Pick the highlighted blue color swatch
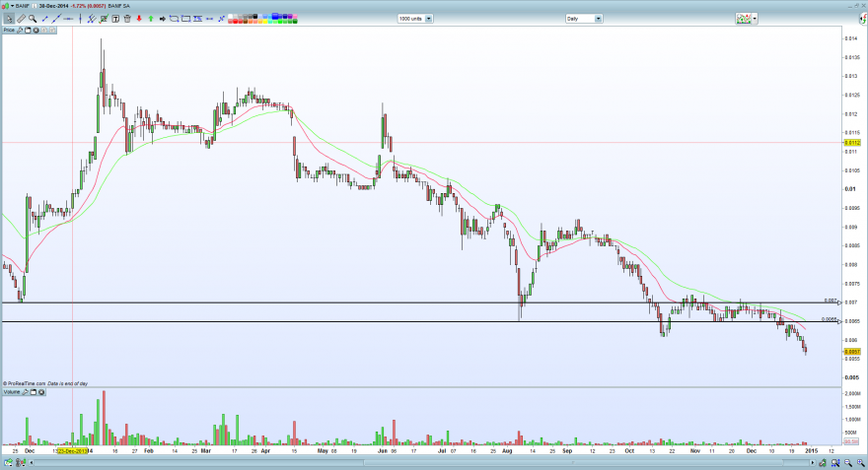 [x=274, y=16]
